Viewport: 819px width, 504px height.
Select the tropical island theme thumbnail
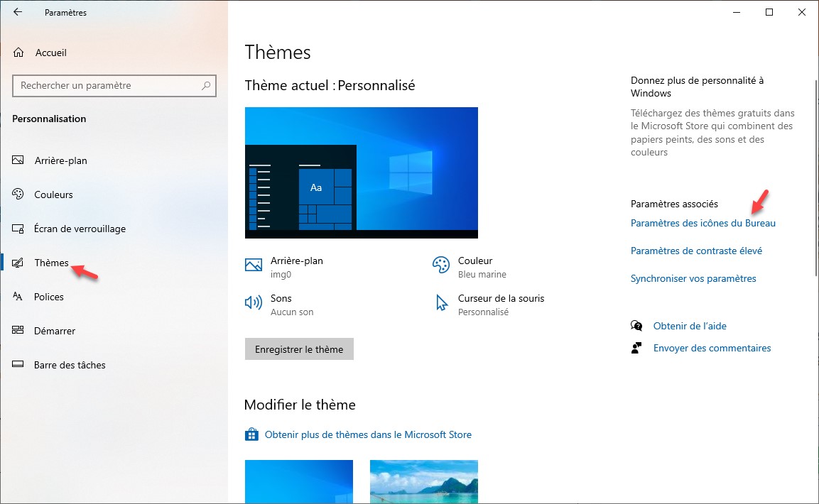(424, 481)
